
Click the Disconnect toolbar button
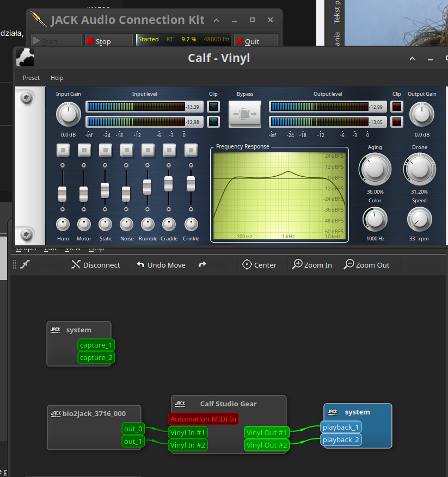click(96, 265)
